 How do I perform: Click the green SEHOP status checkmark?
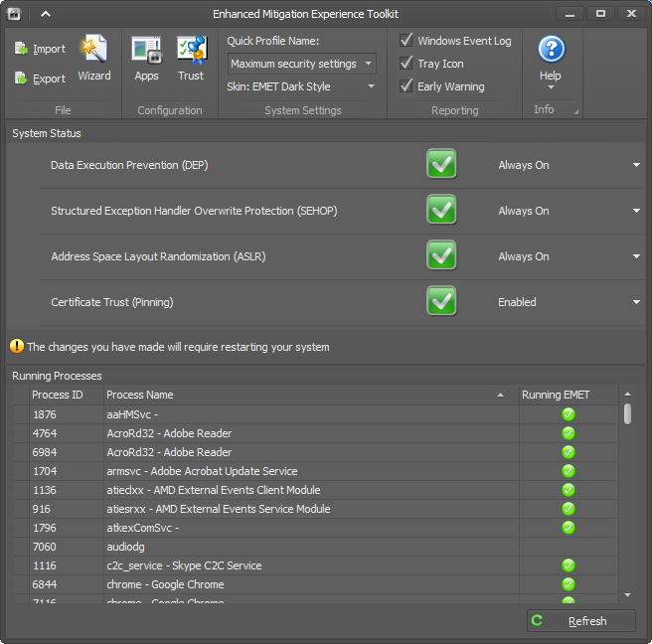coord(441,210)
